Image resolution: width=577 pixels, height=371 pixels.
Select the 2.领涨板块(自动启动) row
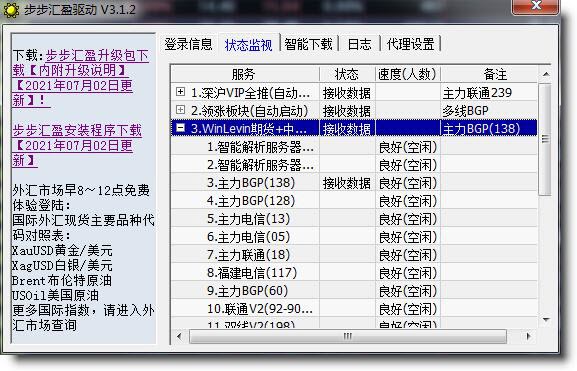354,110
